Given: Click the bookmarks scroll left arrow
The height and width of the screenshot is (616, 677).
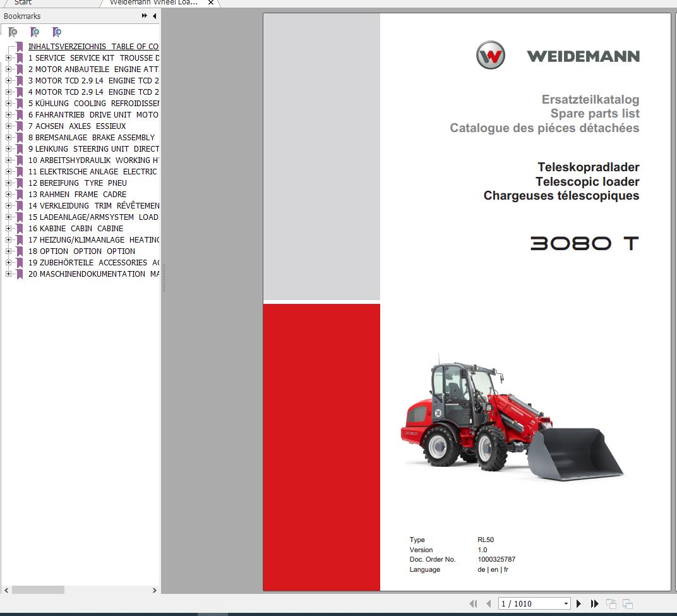Looking at the screenshot, I should tap(6, 590).
